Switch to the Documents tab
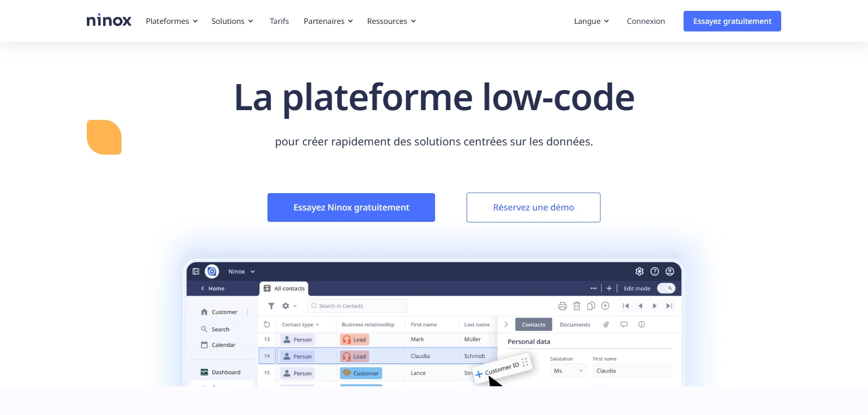868x415 pixels. pyautogui.click(x=575, y=324)
